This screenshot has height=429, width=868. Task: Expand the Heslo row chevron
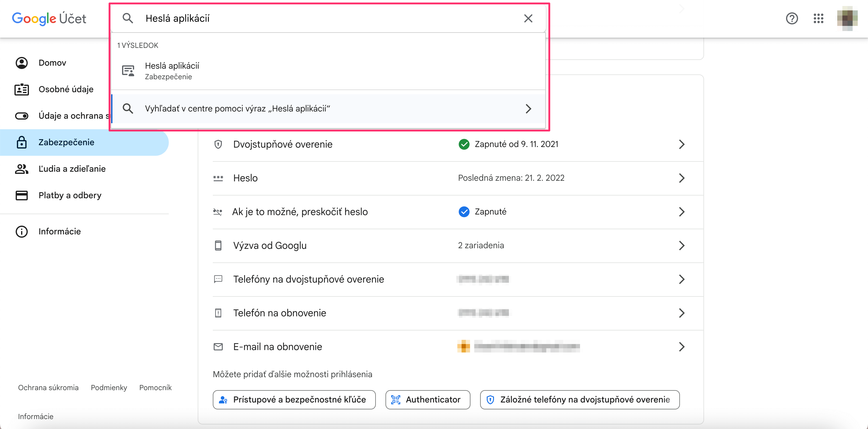681,178
